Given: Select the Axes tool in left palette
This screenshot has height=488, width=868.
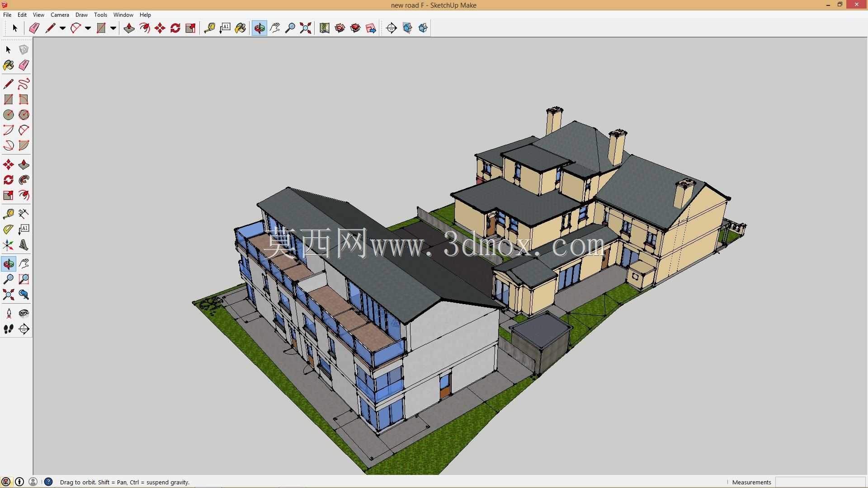Looking at the screenshot, I should click(x=9, y=245).
